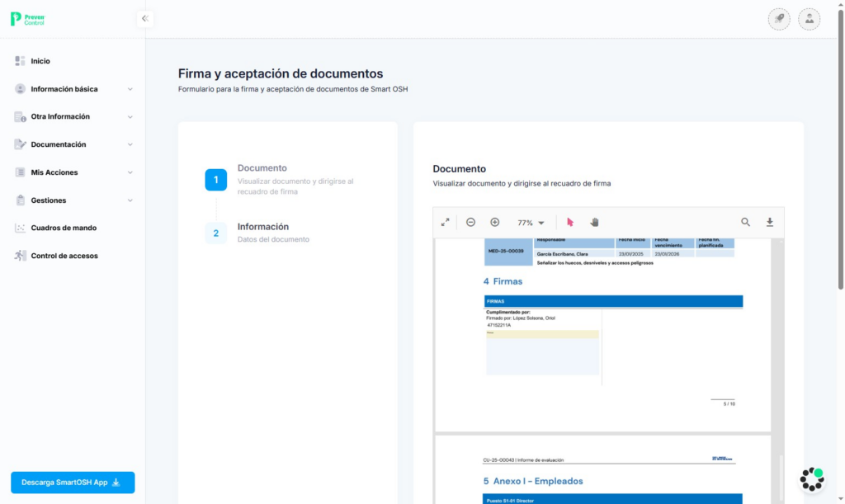Screen dimensions: 845x504
Task: Open Mis Acciones sidebar item
Action: tap(54, 172)
